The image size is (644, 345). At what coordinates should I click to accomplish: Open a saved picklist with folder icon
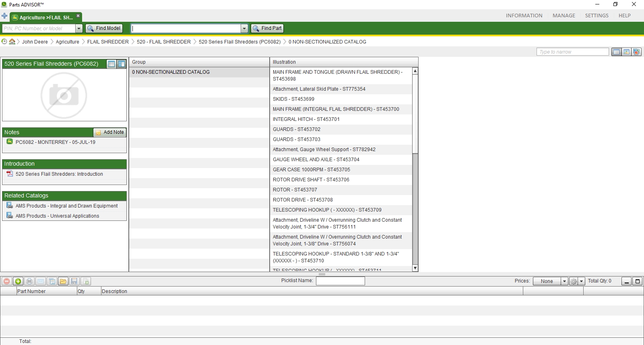[x=63, y=281]
